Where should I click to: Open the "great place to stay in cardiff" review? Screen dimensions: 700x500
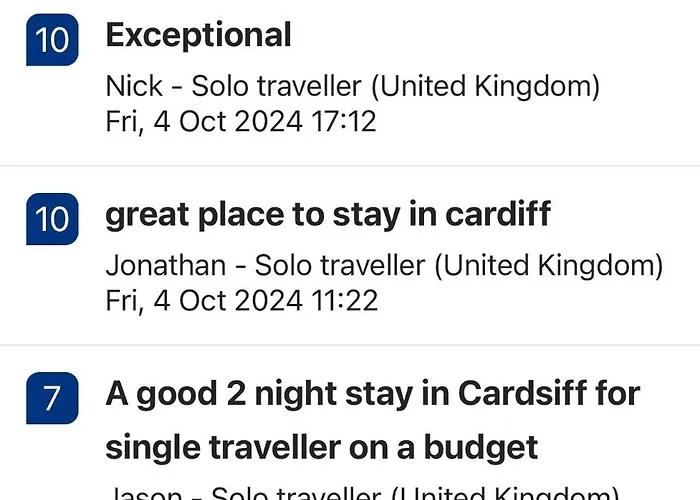coord(328,215)
